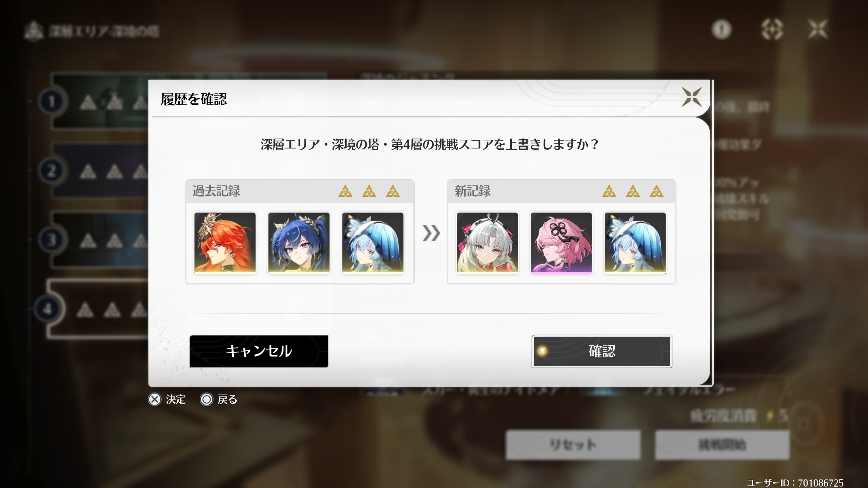Image resolution: width=868 pixels, height=488 pixels.
Task: Click the 確認 confirm button
Action: 602,351
